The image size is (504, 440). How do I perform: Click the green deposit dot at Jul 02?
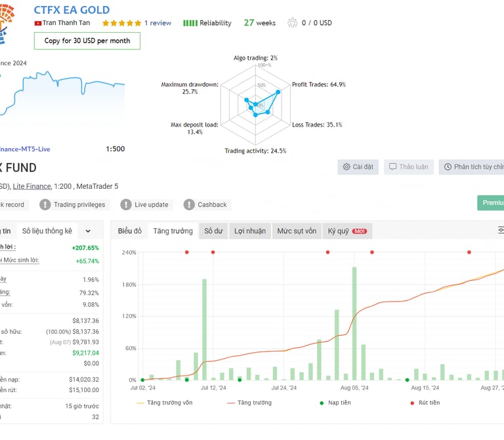tap(142, 380)
